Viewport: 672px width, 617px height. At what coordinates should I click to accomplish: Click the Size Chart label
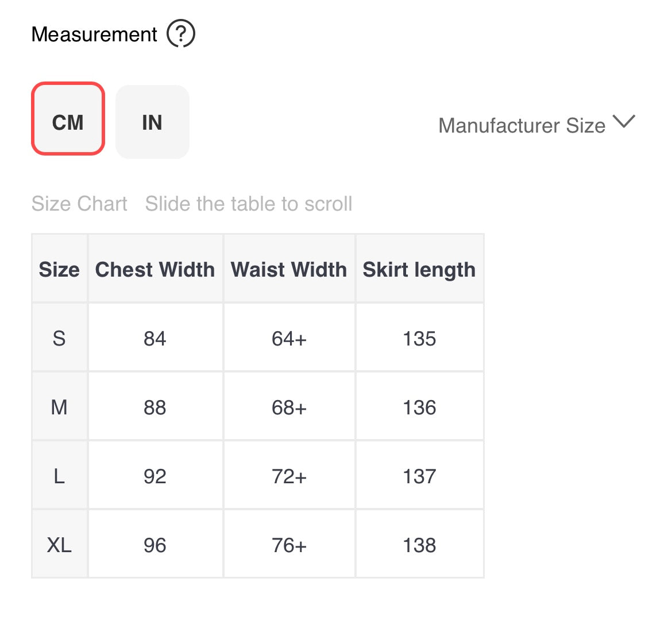(x=79, y=204)
